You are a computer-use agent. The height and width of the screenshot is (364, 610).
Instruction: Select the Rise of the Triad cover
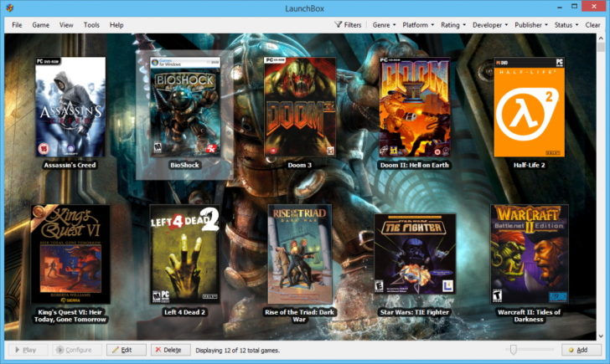click(300, 254)
